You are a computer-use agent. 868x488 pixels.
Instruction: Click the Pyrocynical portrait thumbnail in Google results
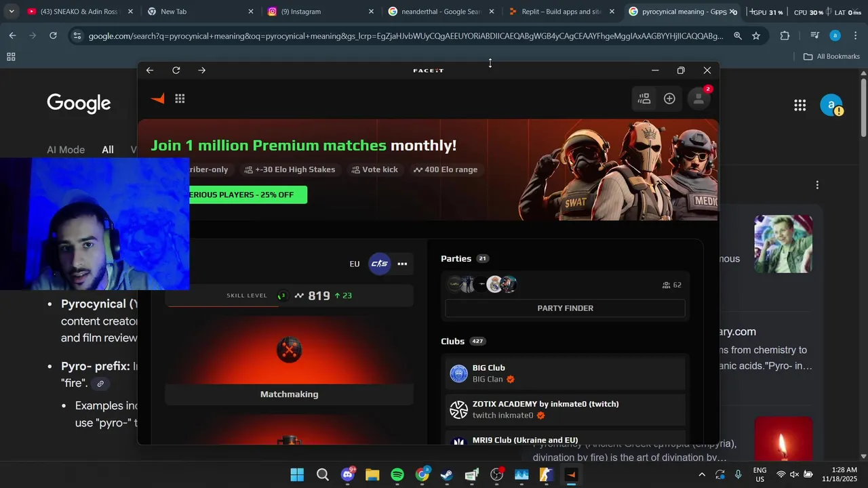click(783, 244)
